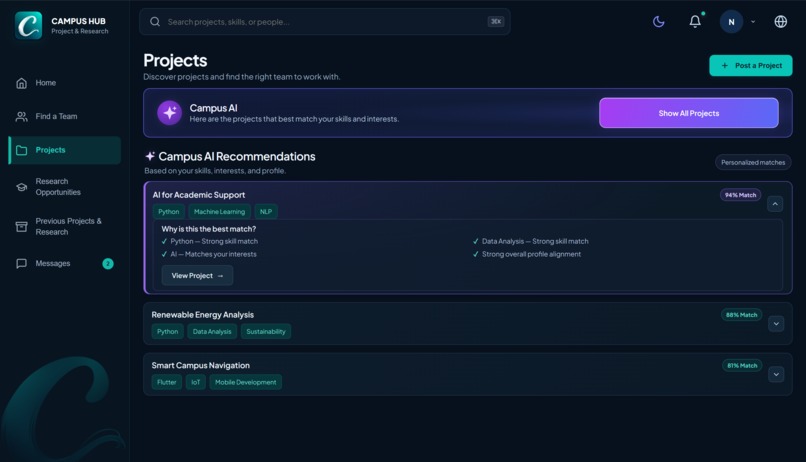806x462 pixels.
Task: Click Python tag under AI for Academic Support
Action: (169, 212)
